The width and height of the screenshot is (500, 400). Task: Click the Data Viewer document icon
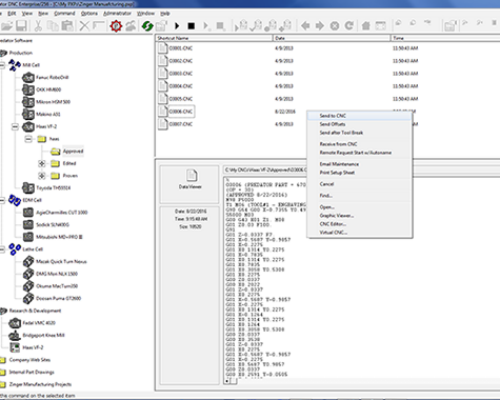point(192,175)
